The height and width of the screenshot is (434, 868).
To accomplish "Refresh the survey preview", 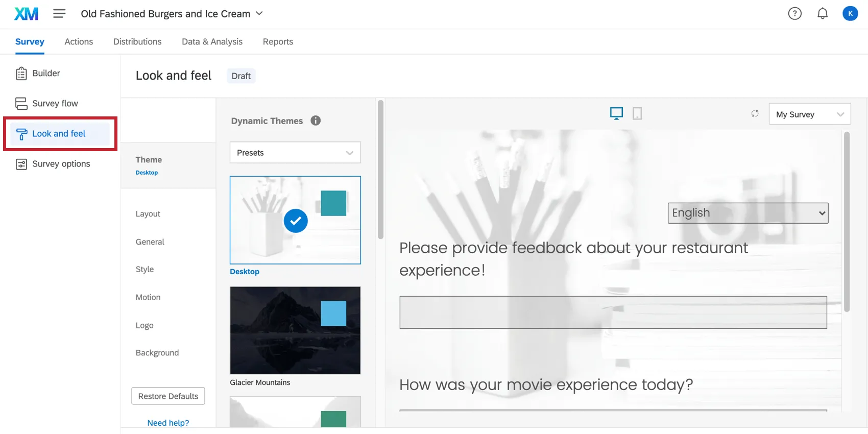I will tap(755, 114).
